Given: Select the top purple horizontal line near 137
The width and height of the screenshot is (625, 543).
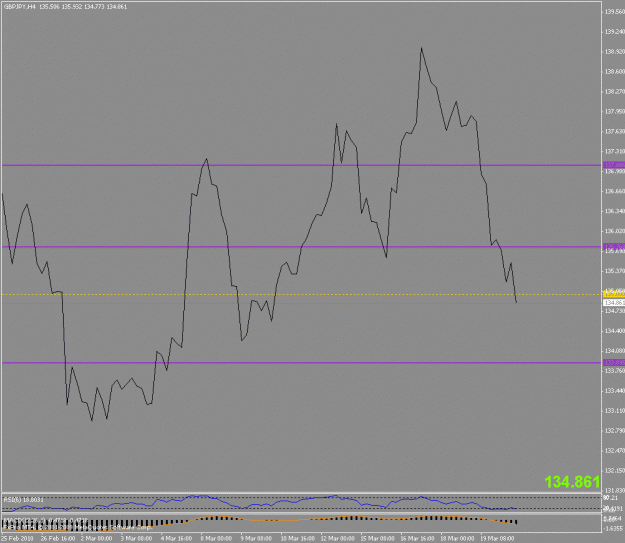Looking at the screenshot, I should (x=301, y=165).
